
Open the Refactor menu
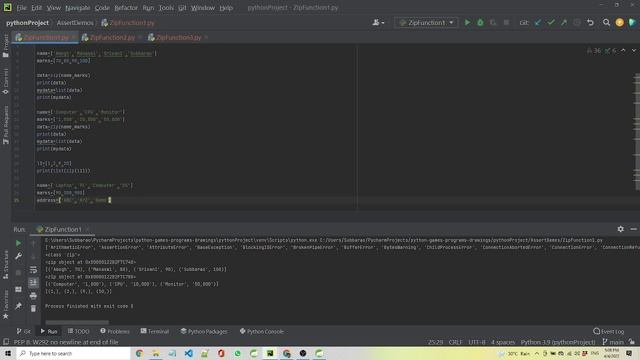click(126, 8)
